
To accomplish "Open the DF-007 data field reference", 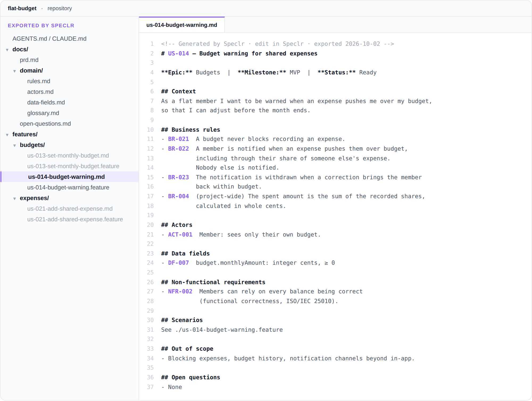I will 178,263.
